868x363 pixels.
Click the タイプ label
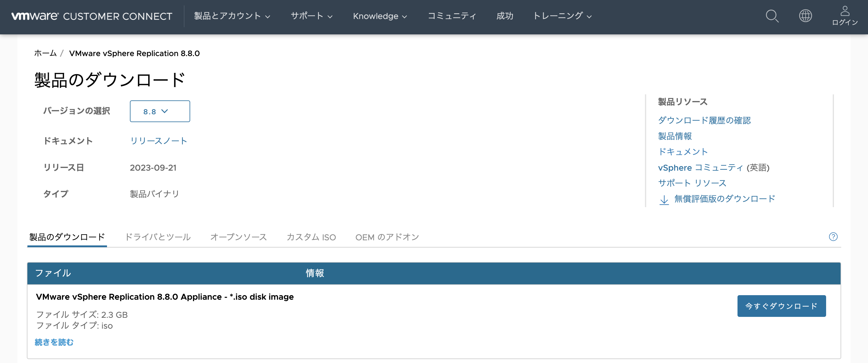[55, 194]
